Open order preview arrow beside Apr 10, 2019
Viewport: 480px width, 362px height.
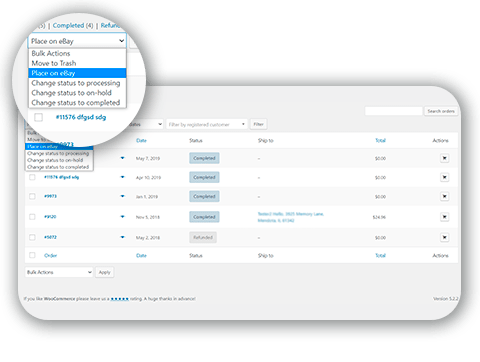coord(122,177)
